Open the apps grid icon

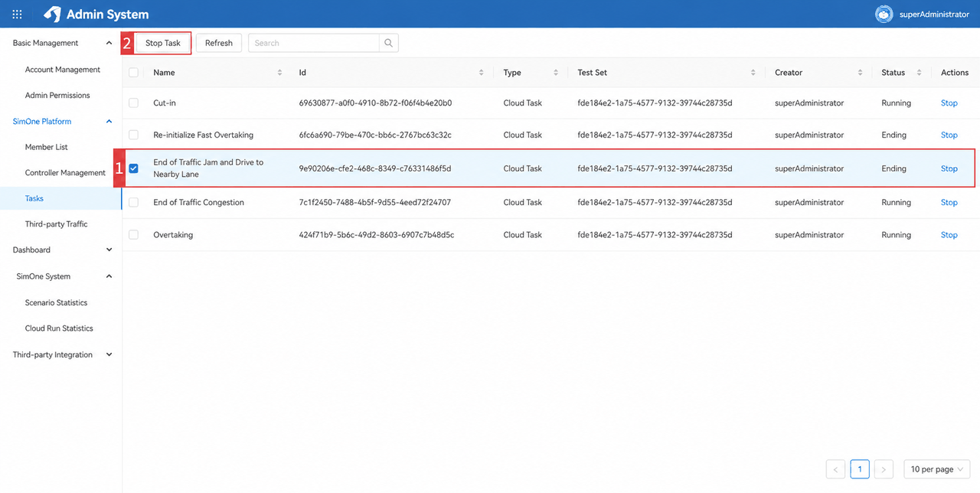(x=17, y=14)
